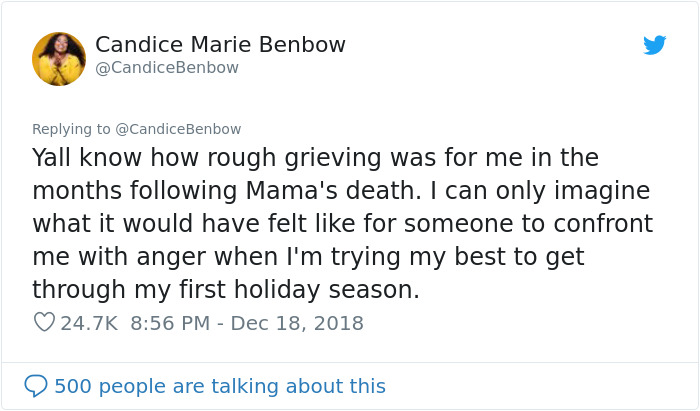Click the 8:56 PM time in the timestamp
The height and width of the screenshot is (411, 700).
point(169,323)
